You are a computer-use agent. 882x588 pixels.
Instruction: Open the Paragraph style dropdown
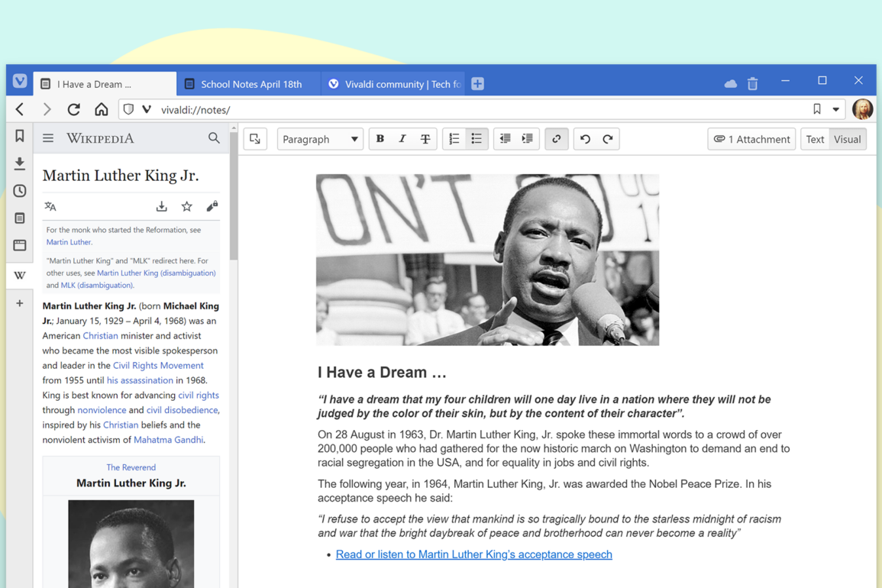319,139
